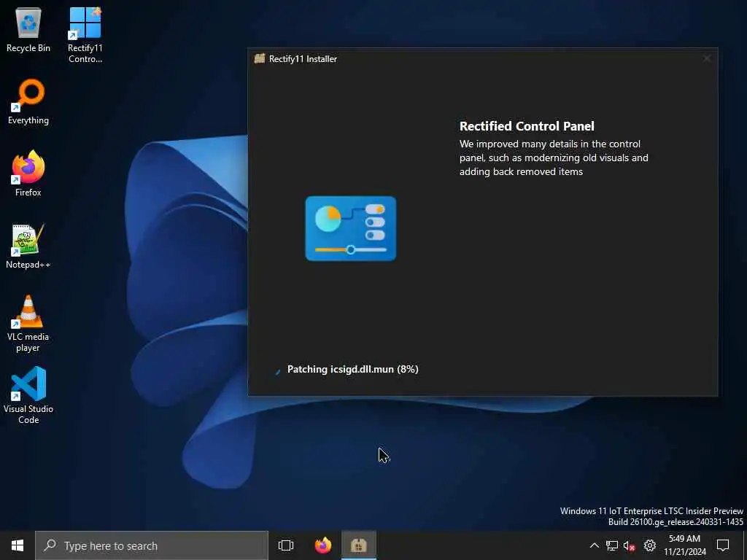The width and height of the screenshot is (747, 560).
Task: Open the Firefox desktop shortcut
Action: click(28, 174)
